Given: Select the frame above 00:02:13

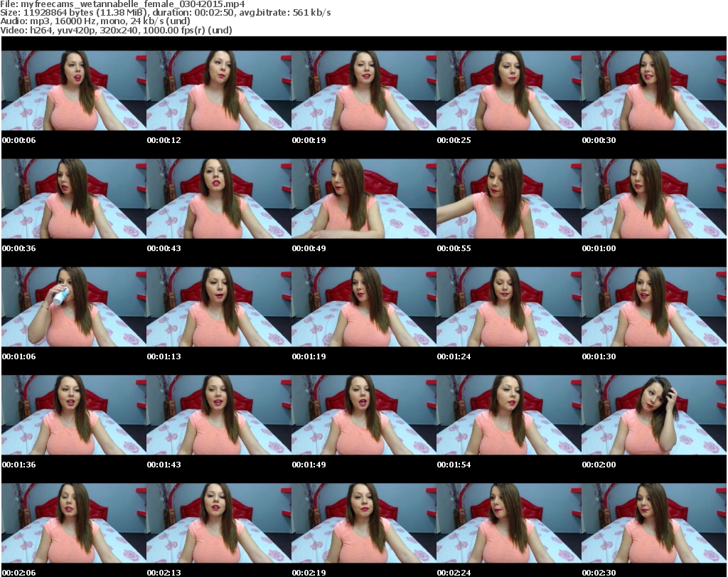Looking at the screenshot, I should 218,523.
